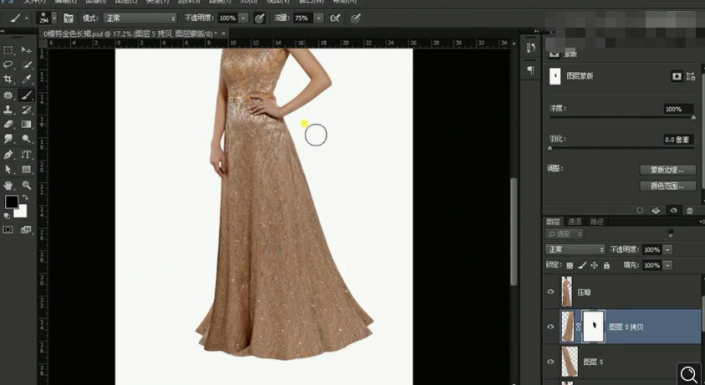
Task: Select the Move tool
Action: tap(27, 50)
